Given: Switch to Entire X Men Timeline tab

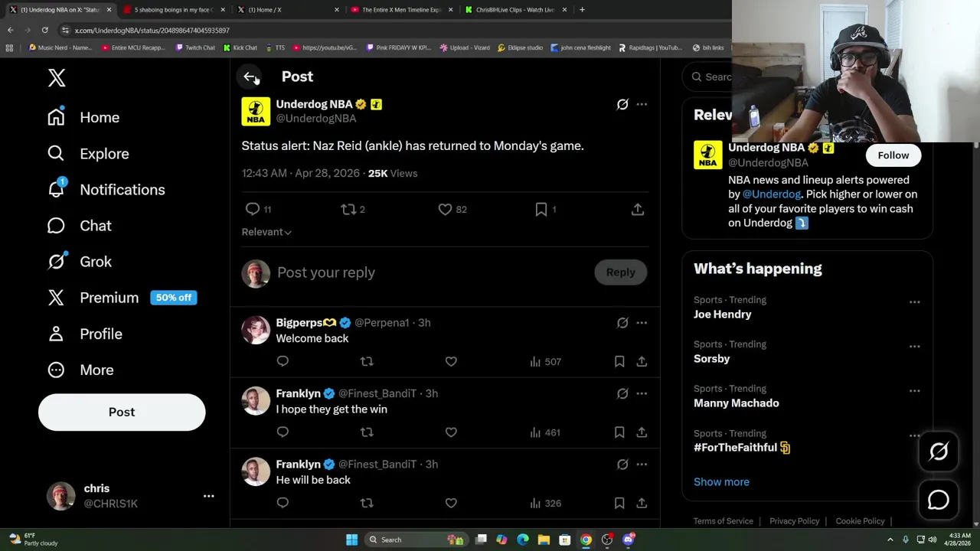Looking at the screenshot, I should (x=400, y=10).
